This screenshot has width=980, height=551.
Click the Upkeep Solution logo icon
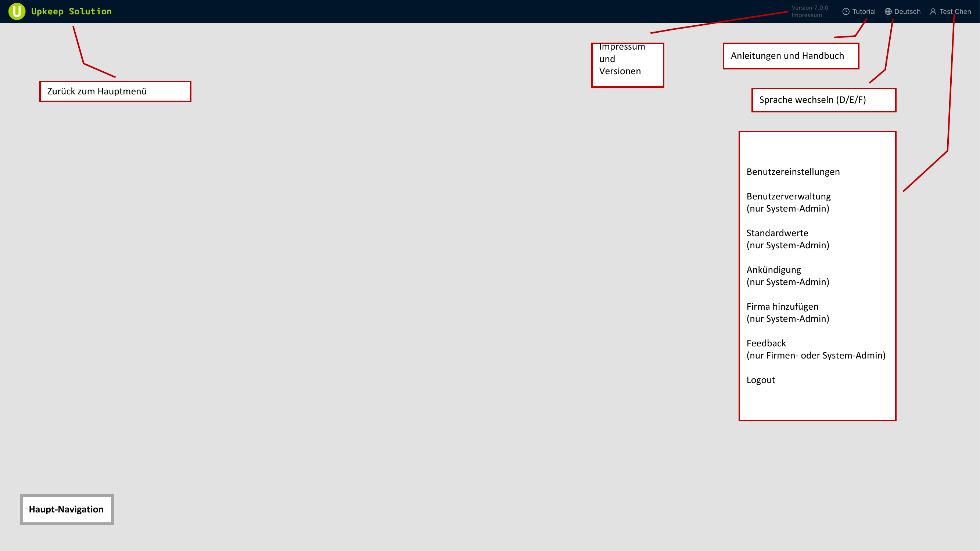click(17, 11)
